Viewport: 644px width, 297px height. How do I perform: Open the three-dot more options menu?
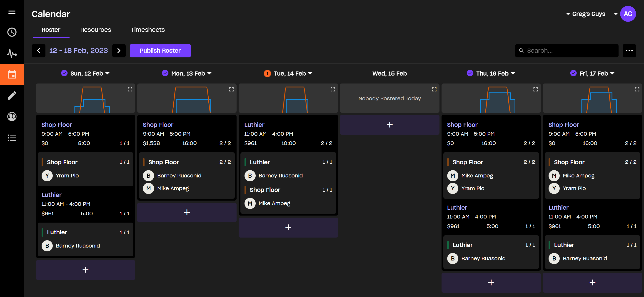629,51
